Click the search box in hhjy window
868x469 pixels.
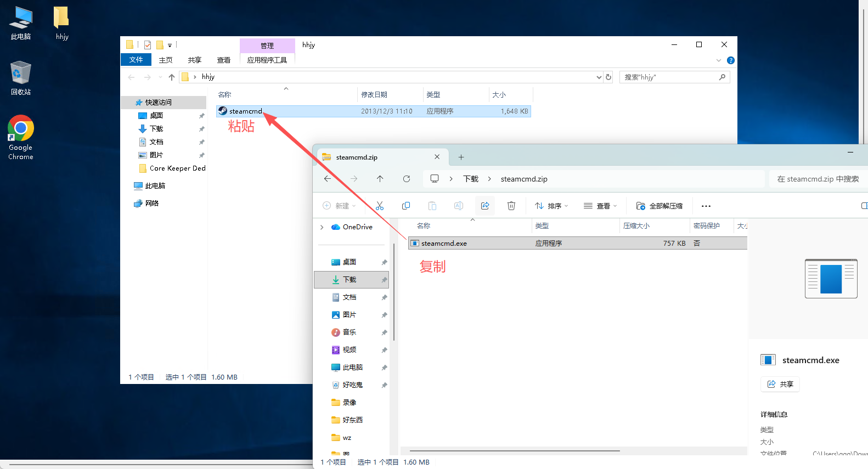(669, 77)
